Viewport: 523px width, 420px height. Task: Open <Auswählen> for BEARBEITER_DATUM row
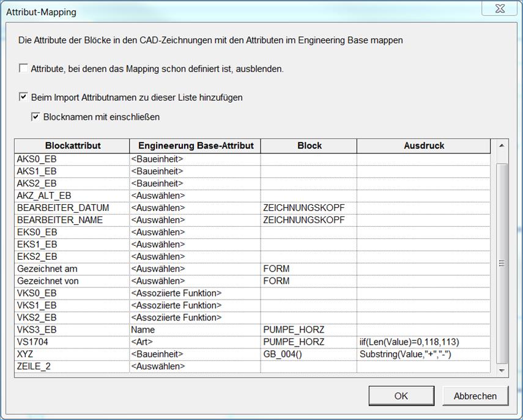tap(195, 208)
